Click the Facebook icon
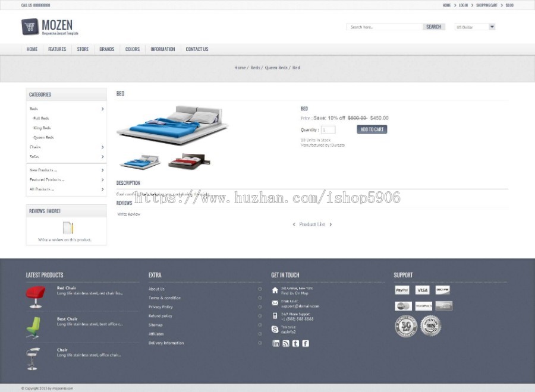The image size is (535, 392). point(305,343)
